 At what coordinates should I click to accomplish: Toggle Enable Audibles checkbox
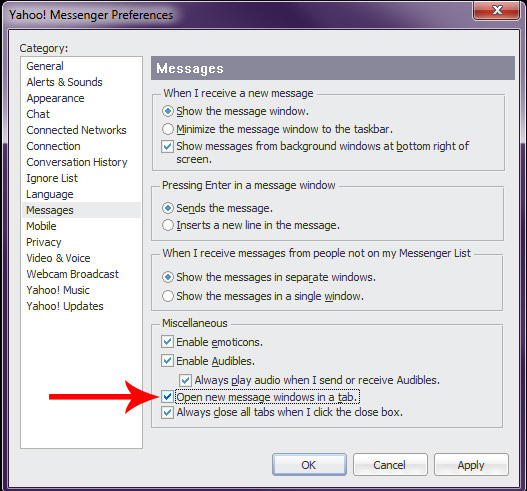pyautogui.click(x=167, y=361)
